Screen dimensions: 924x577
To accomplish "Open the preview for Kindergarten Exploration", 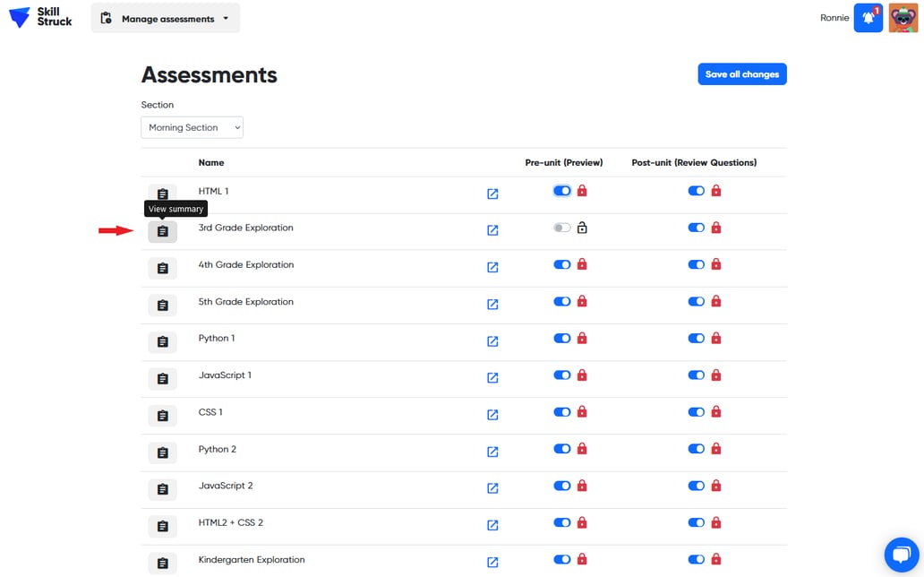I will pyautogui.click(x=492, y=563).
